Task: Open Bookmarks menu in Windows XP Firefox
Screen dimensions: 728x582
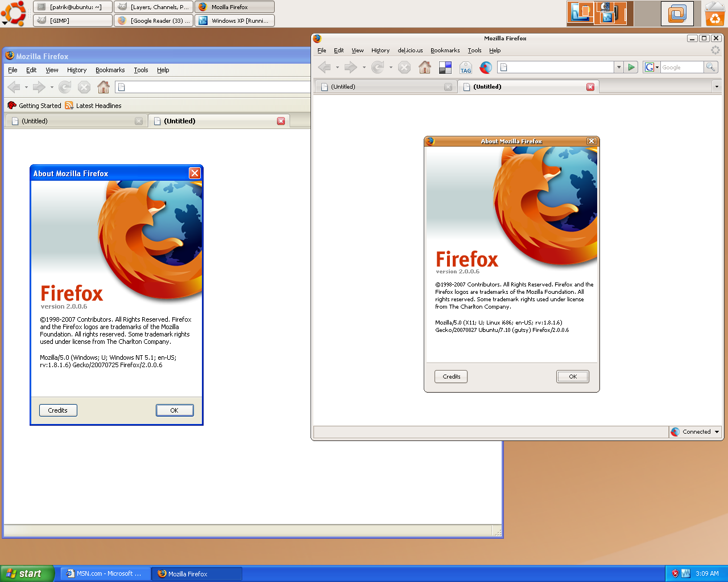Action: [110, 70]
